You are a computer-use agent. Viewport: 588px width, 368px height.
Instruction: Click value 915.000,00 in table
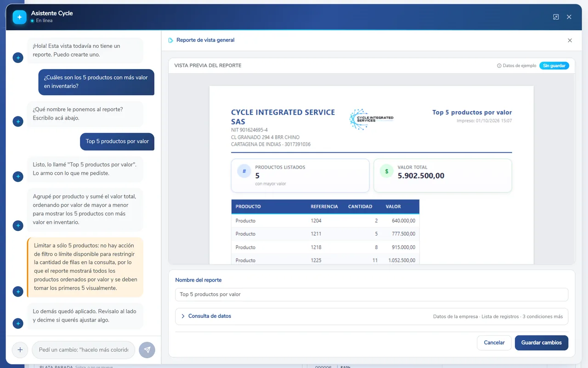[403, 247]
